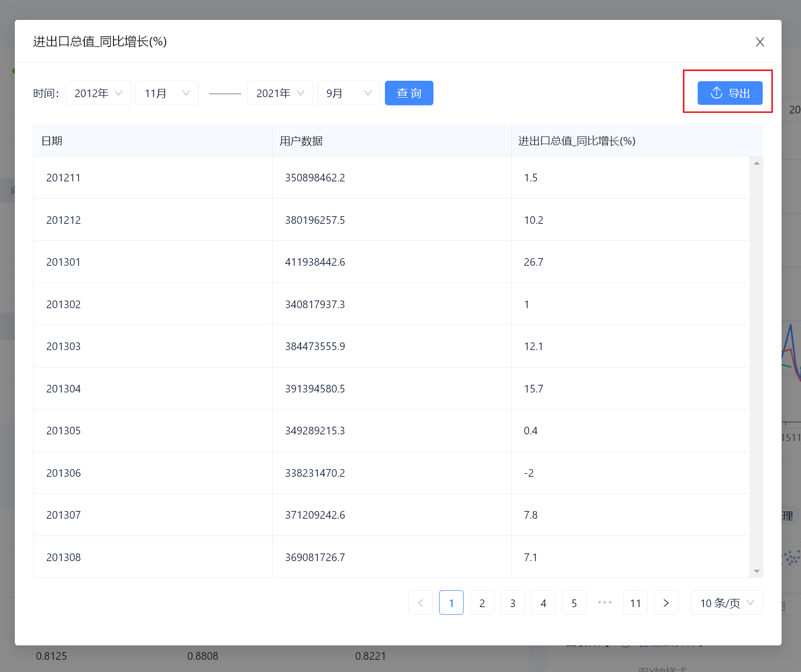Jump to last page 11

[635, 603]
